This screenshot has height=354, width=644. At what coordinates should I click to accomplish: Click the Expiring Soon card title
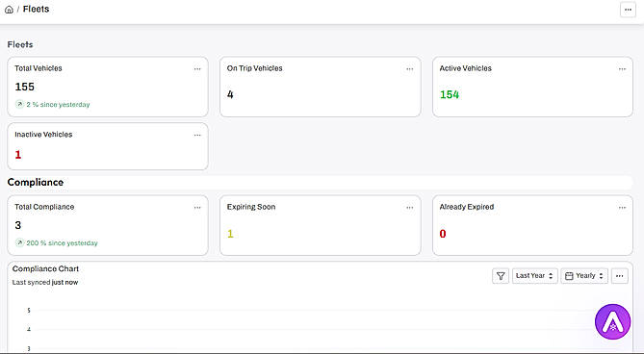point(251,207)
